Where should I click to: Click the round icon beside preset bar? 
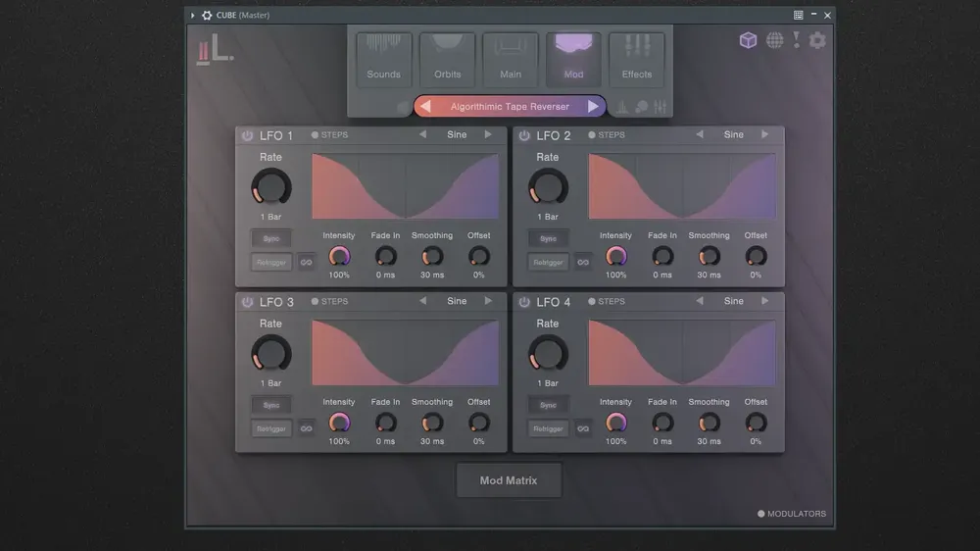tap(641, 107)
